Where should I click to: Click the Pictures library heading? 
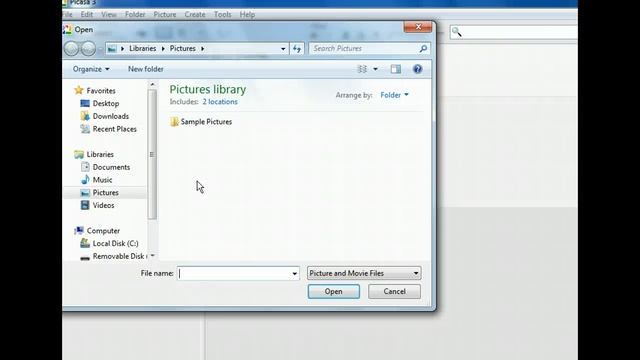pyautogui.click(x=208, y=89)
